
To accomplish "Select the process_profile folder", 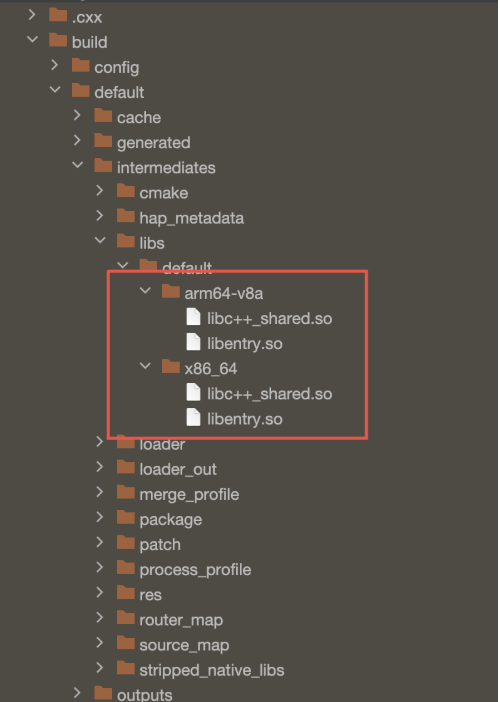I will [195, 569].
